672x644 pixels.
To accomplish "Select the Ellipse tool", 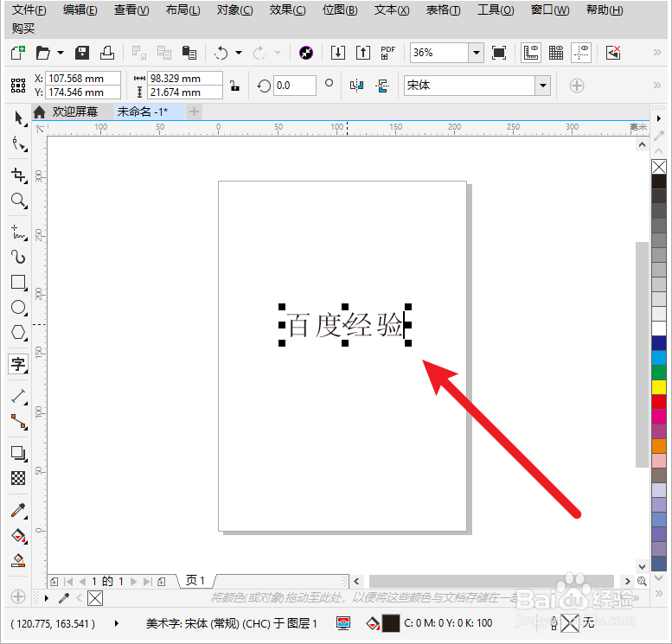I will (x=18, y=307).
